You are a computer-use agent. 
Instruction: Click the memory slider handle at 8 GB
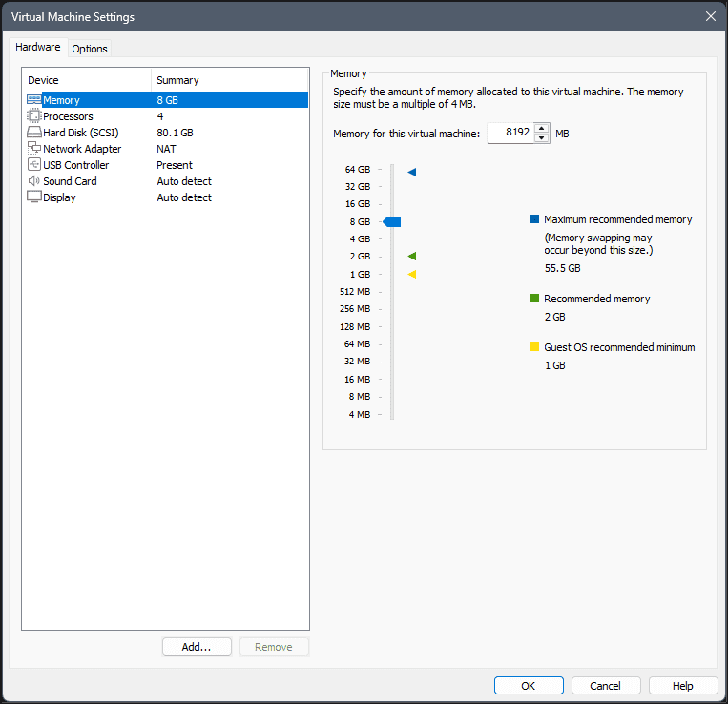[x=392, y=222]
